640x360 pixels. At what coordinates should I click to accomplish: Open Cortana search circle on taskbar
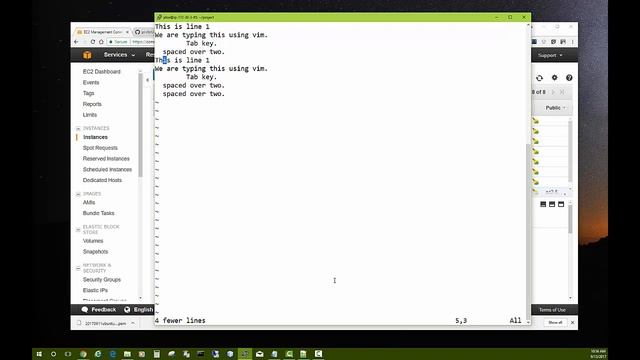point(53,354)
